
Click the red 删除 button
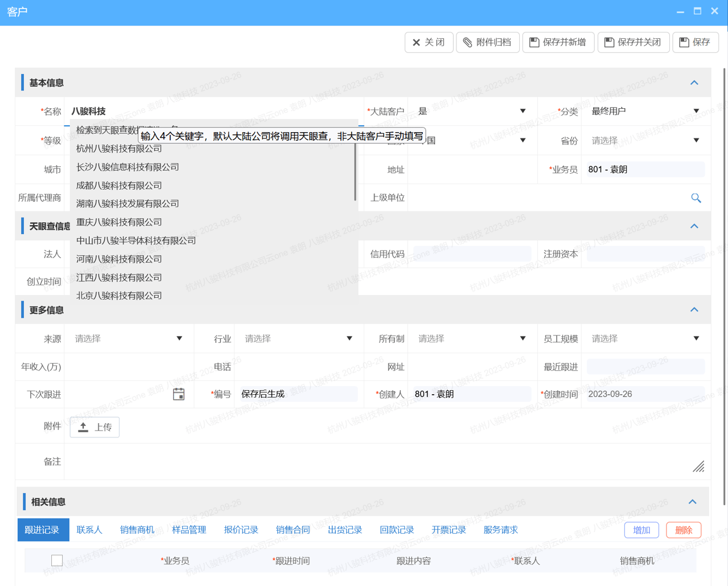pyautogui.click(x=683, y=530)
